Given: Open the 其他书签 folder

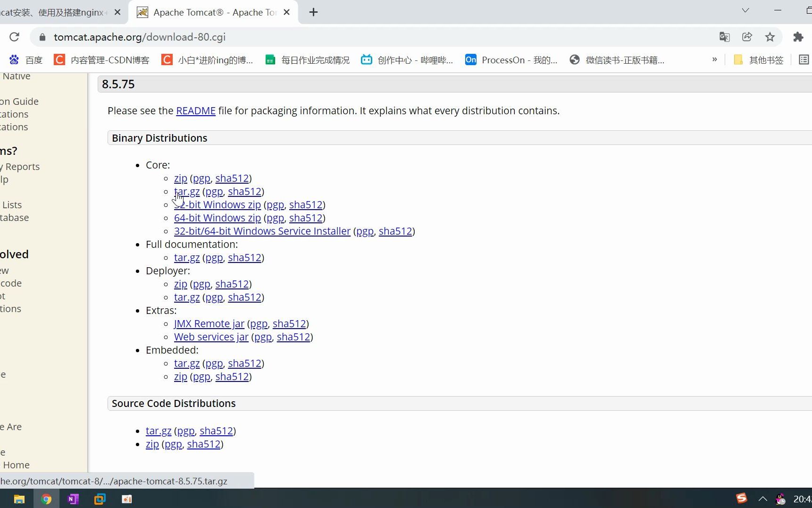Looking at the screenshot, I should (759, 60).
